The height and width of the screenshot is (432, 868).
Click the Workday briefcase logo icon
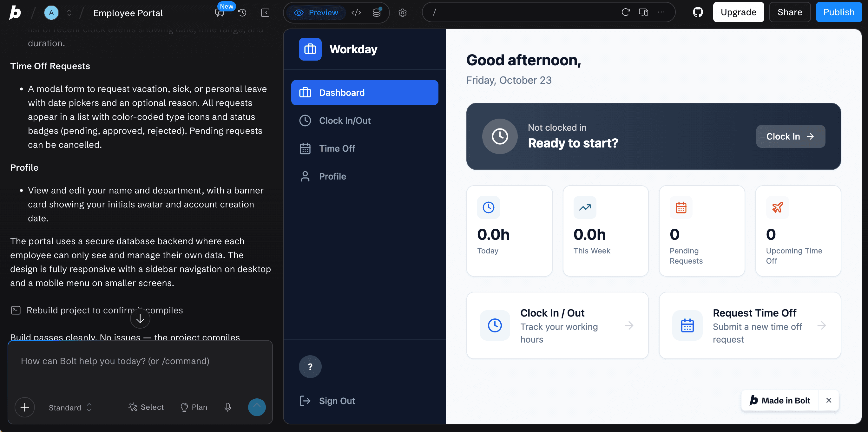coord(310,49)
